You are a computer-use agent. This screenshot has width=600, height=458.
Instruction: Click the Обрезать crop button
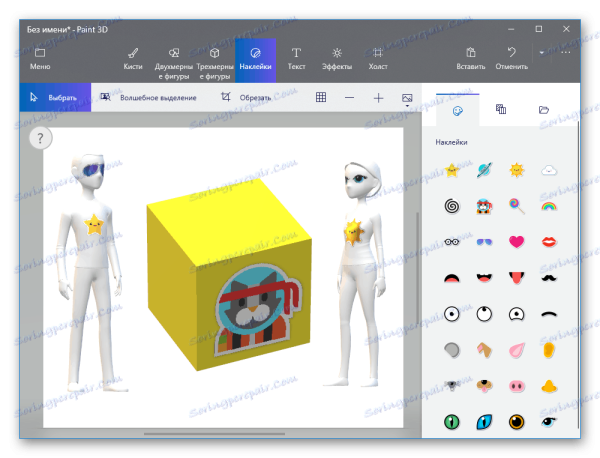[x=246, y=98]
